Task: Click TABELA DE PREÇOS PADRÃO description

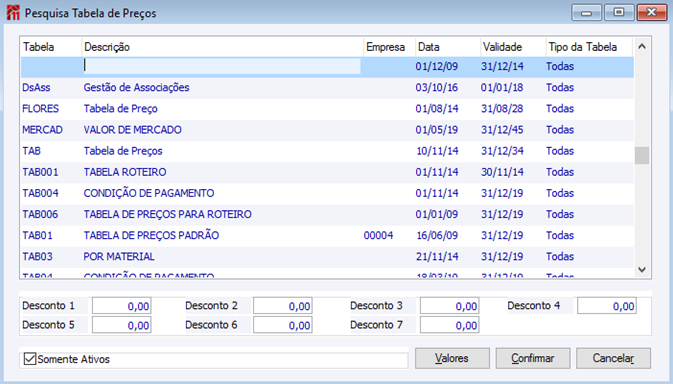Action: [151, 235]
